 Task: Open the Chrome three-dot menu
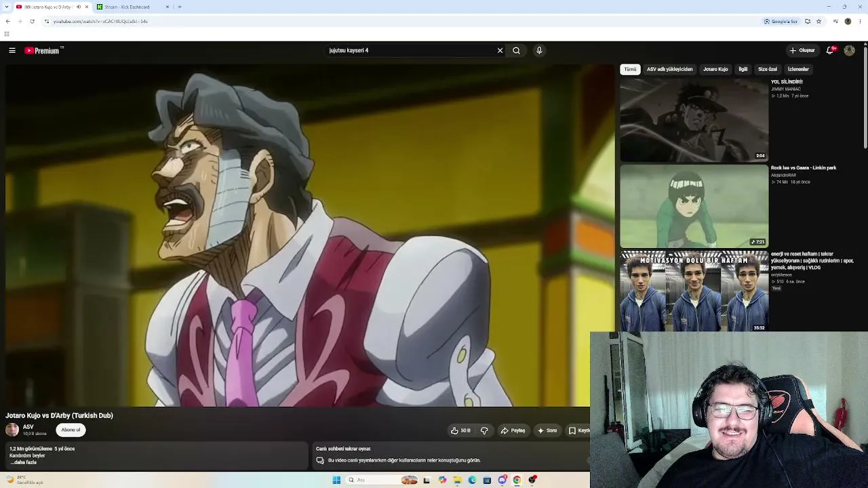coord(860,21)
